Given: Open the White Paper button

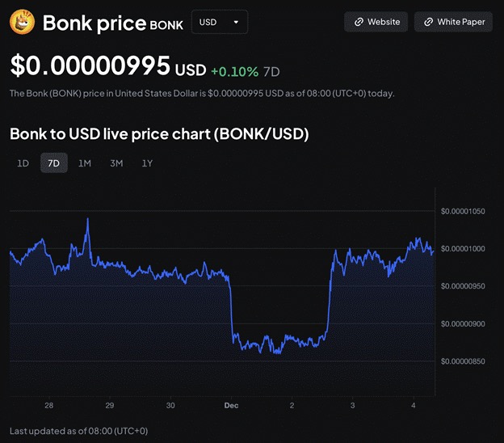Looking at the screenshot, I should click(453, 22).
